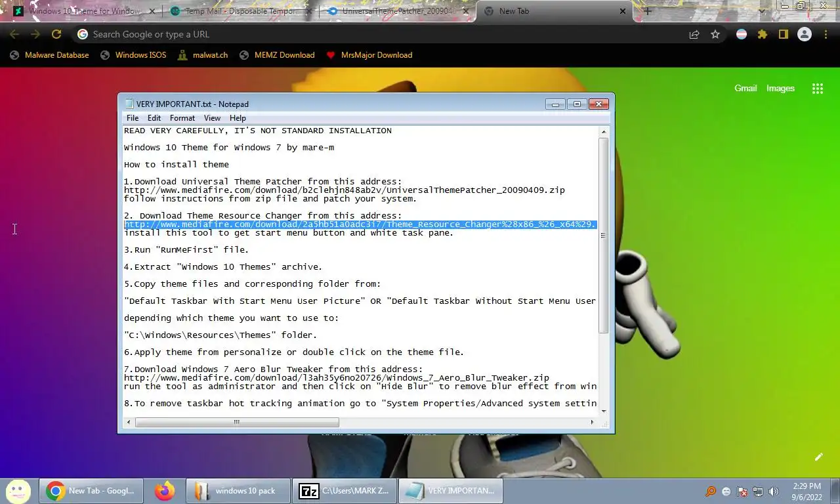Open tab search dropdown arrow

761,11
